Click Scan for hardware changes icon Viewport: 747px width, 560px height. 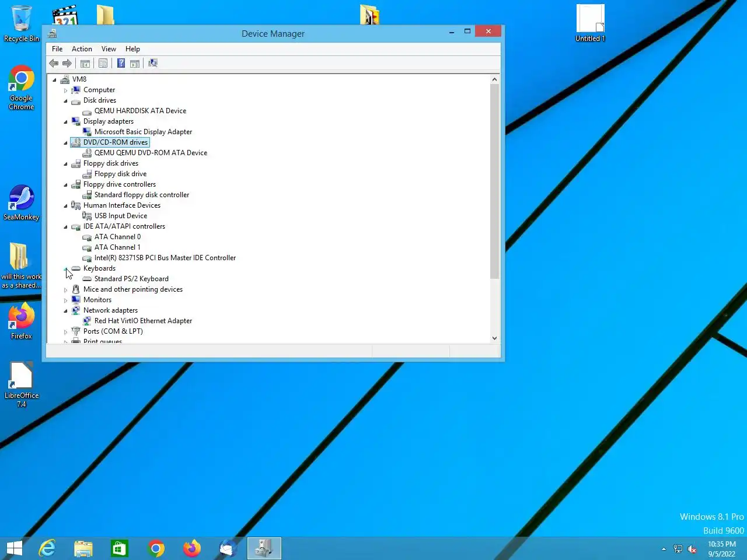pos(153,63)
